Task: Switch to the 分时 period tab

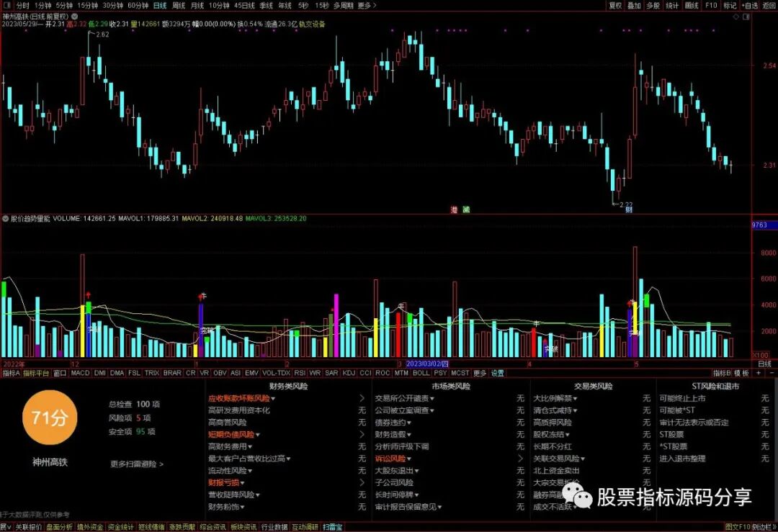Action: [23, 6]
